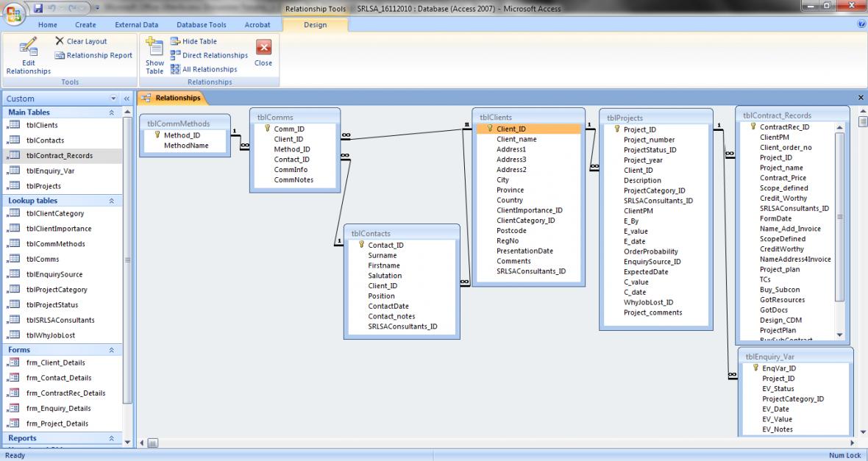Generate the Relationship Report
The image size is (868, 461).
coord(94,55)
